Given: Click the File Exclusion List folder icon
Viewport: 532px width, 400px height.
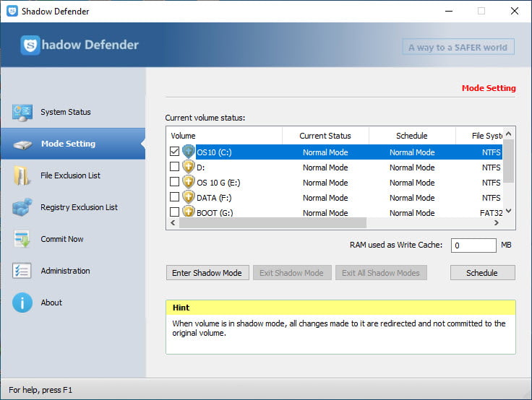Looking at the screenshot, I should pyautogui.click(x=22, y=175).
